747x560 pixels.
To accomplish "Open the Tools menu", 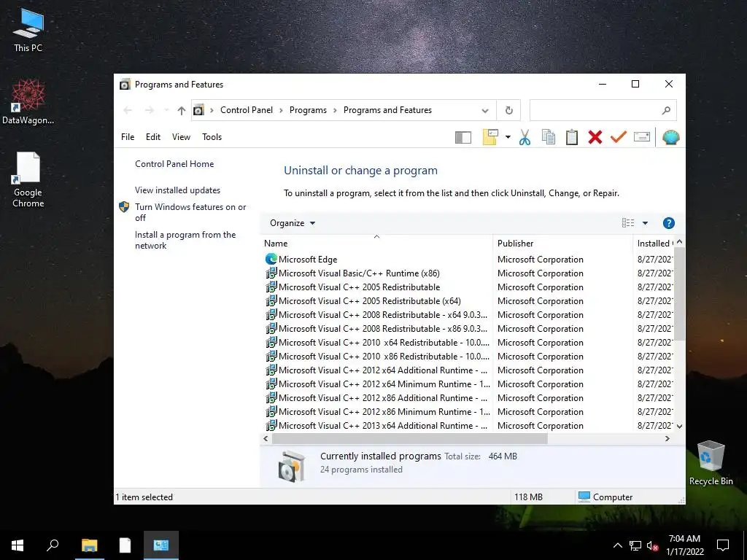I will tap(212, 137).
